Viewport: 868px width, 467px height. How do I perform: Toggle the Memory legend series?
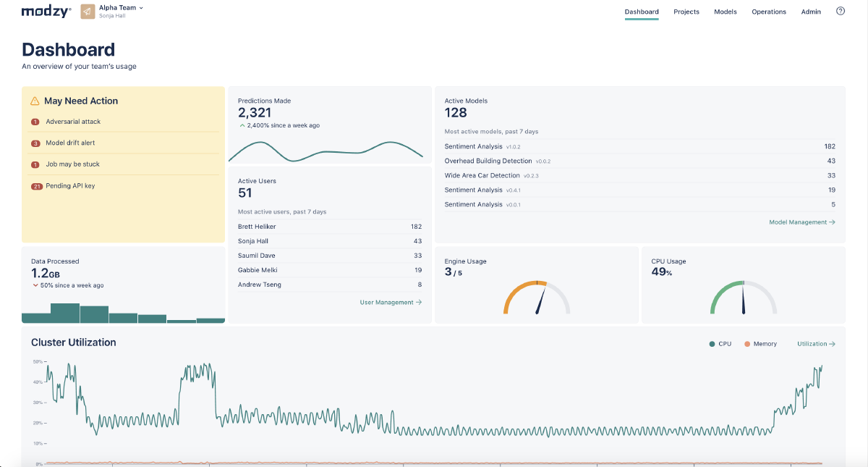760,344
